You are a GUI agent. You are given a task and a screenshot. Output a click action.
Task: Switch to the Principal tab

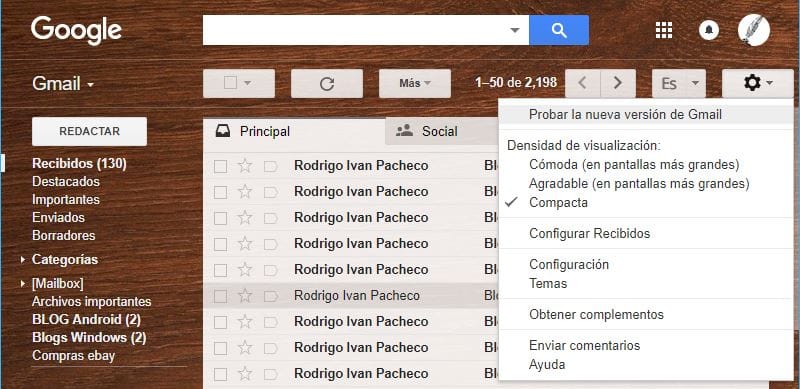point(294,131)
